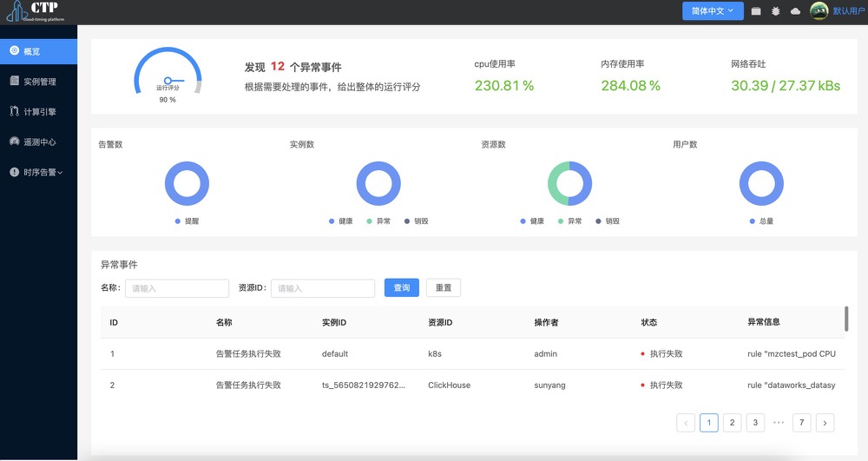Click the 284.08 % memory usage value
The width and height of the screenshot is (868, 461).
click(x=631, y=86)
